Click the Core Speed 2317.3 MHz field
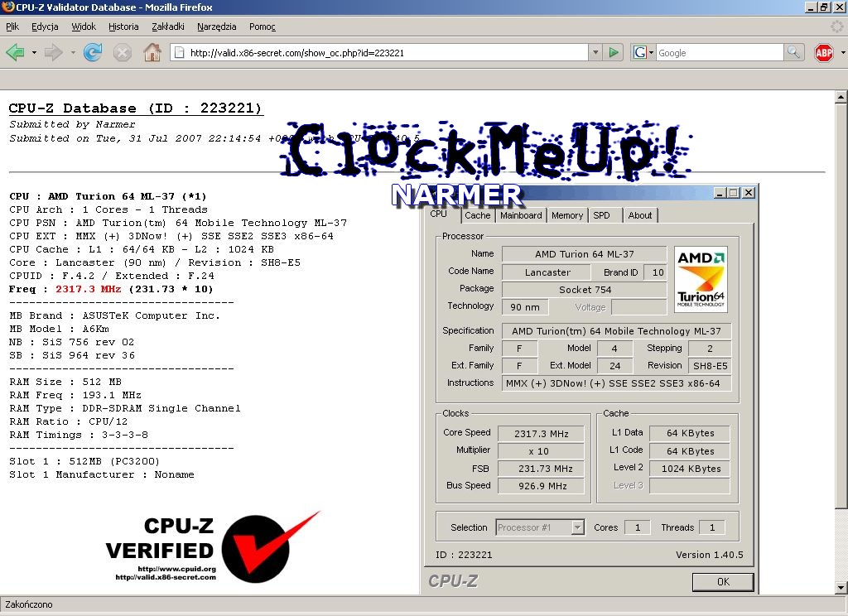 (x=541, y=434)
